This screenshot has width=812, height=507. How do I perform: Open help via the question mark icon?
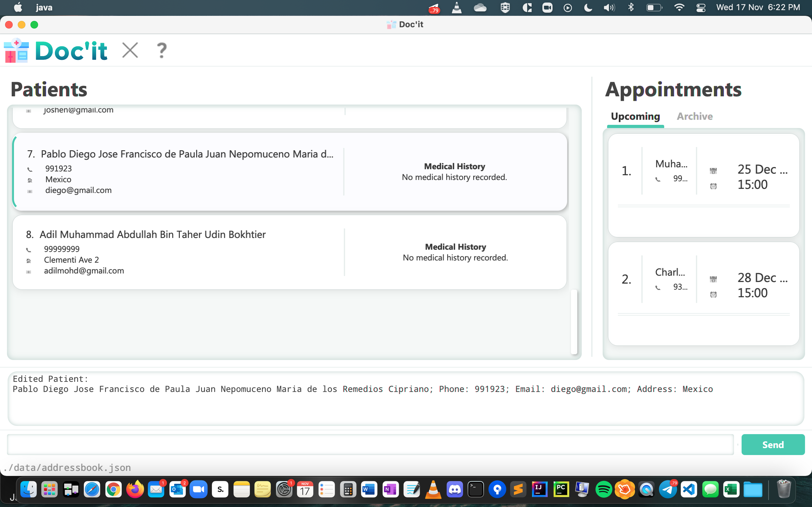point(162,51)
